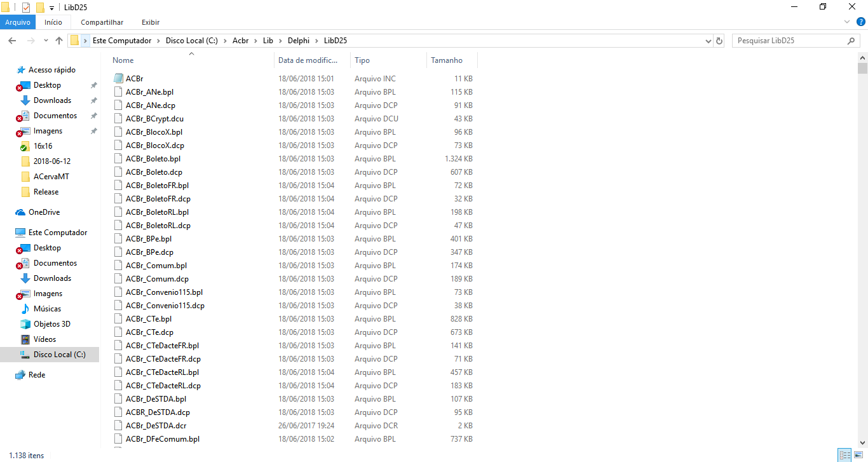This screenshot has width=868, height=462.
Task: Select the ACBr_DFeComum.bpl file name
Action: point(163,439)
